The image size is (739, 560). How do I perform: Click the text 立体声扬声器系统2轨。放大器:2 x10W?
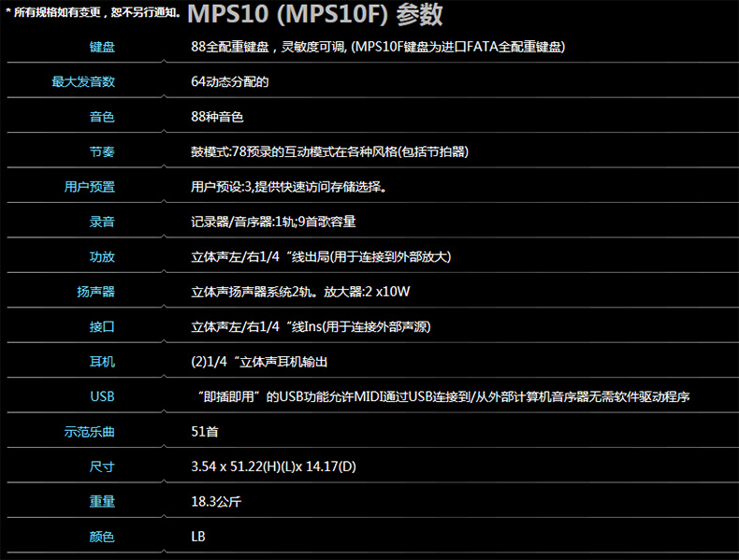coord(300,292)
